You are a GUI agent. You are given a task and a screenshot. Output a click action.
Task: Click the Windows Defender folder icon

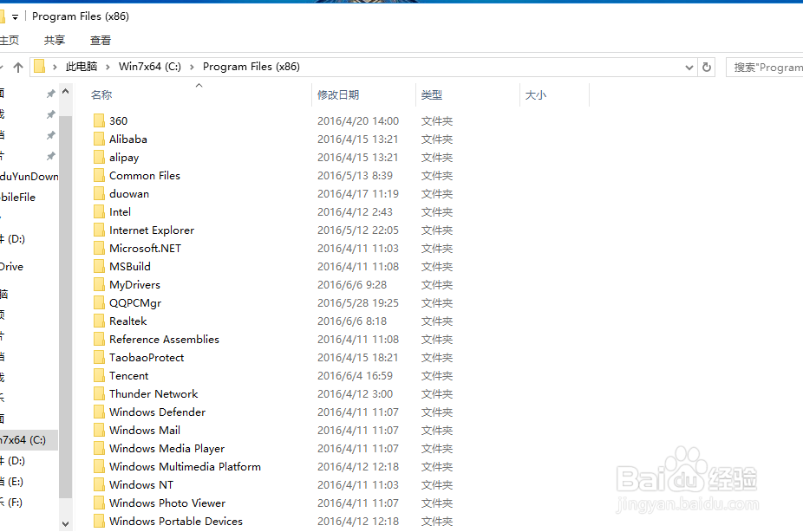point(100,412)
